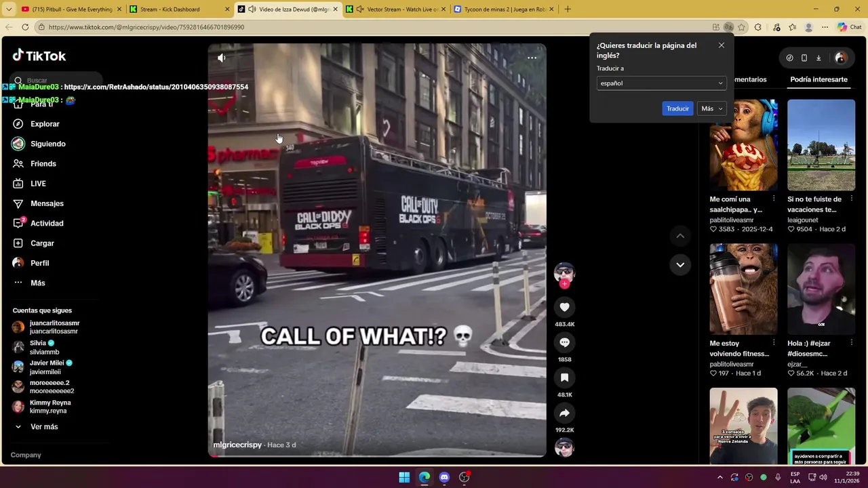Save video with bookmark icon
The image size is (868, 488).
coord(564,378)
